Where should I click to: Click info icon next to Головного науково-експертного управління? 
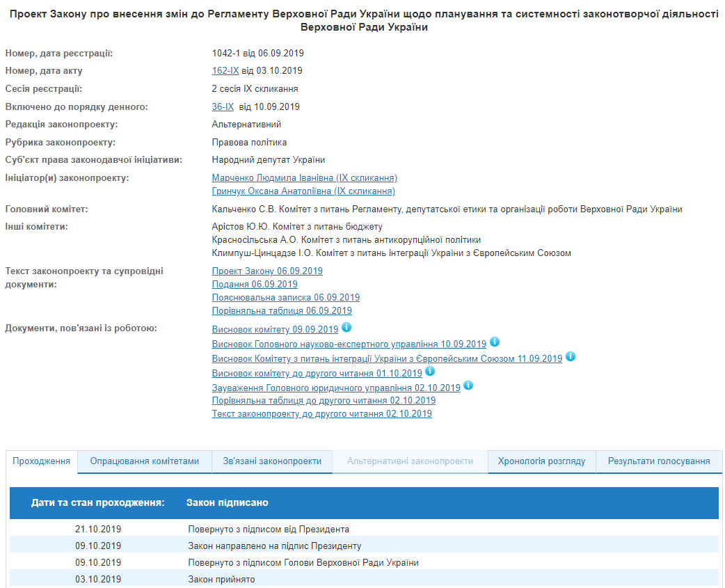[x=495, y=342]
